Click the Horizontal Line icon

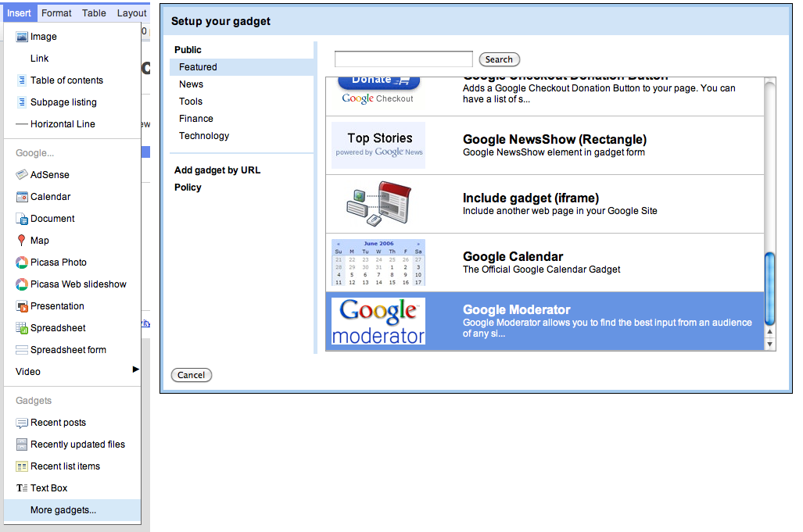(22, 123)
